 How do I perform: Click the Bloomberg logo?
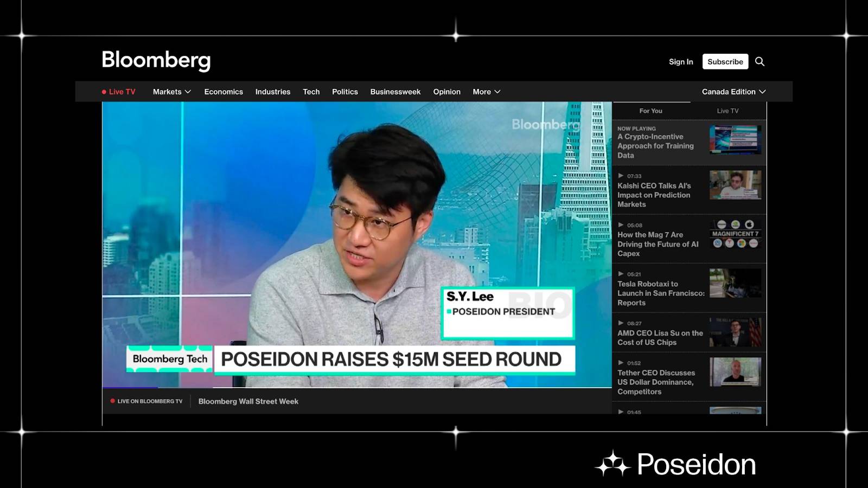pos(156,61)
